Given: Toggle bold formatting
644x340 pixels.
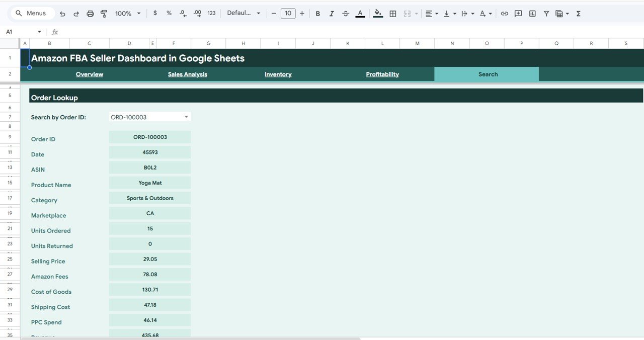Looking at the screenshot, I should tap(317, 13).
